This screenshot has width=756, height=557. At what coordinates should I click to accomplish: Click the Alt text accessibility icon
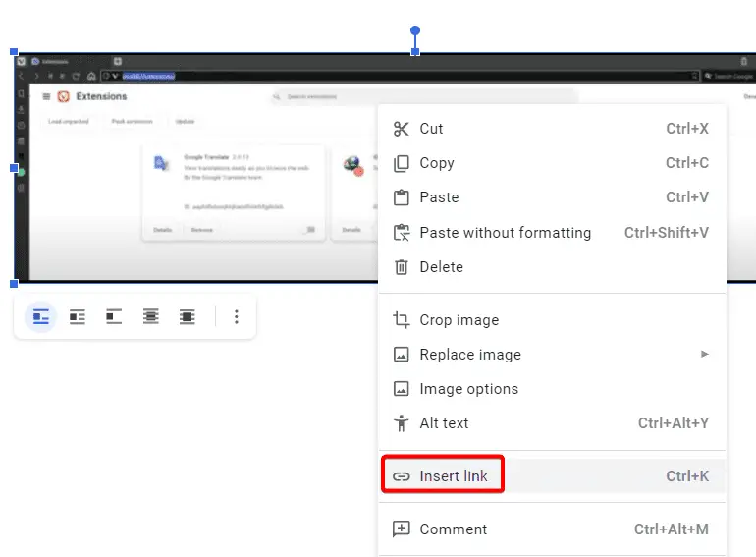[402, 423]
